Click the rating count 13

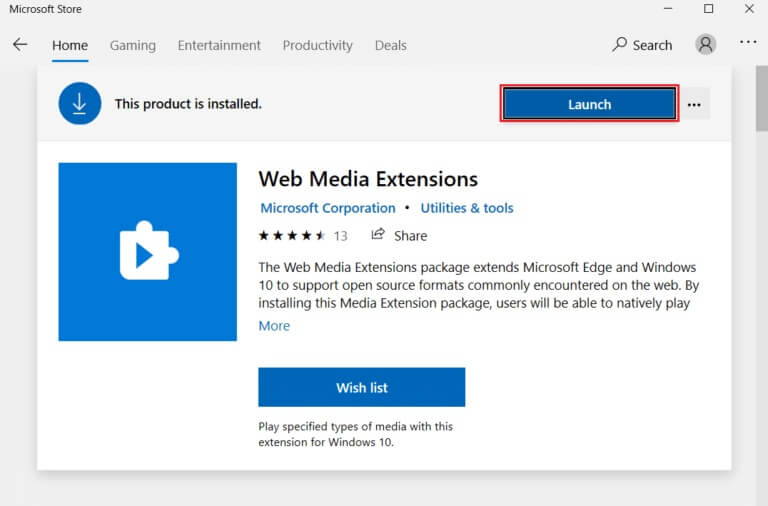pos(340,236)
